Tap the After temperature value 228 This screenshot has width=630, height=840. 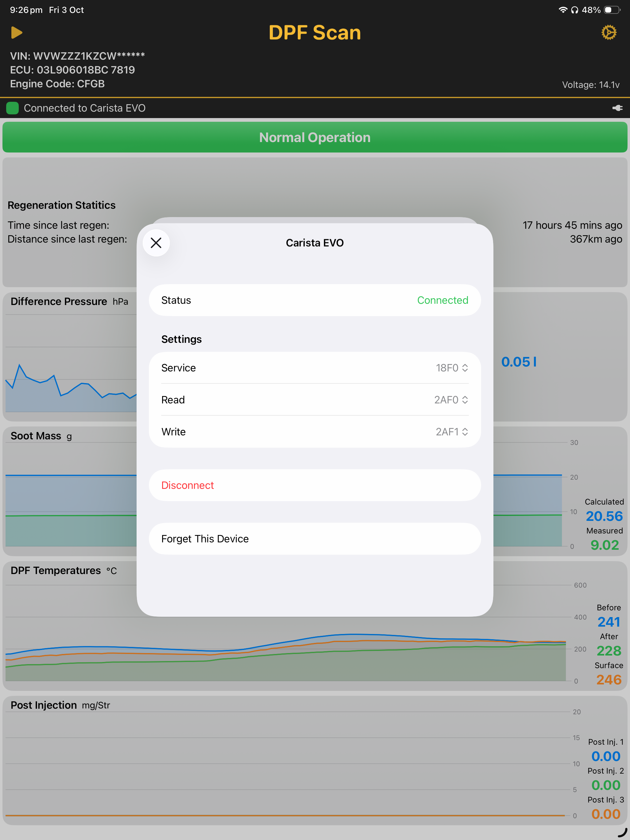point(609,651)
